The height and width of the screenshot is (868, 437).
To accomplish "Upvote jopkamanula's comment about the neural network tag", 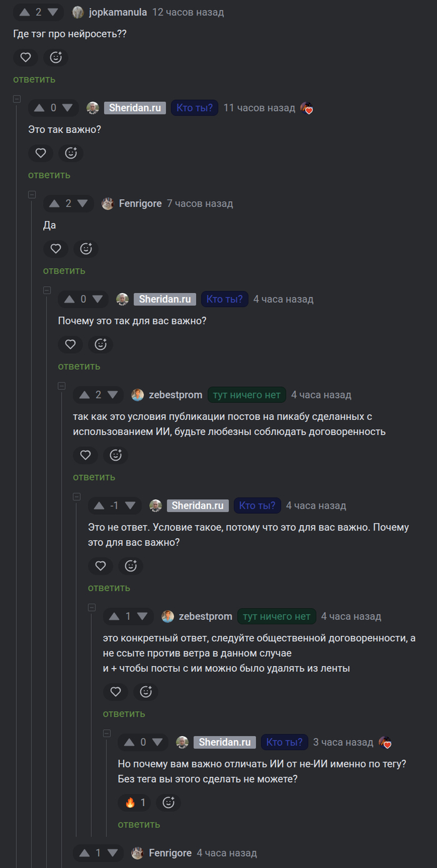I will (25, 12).
